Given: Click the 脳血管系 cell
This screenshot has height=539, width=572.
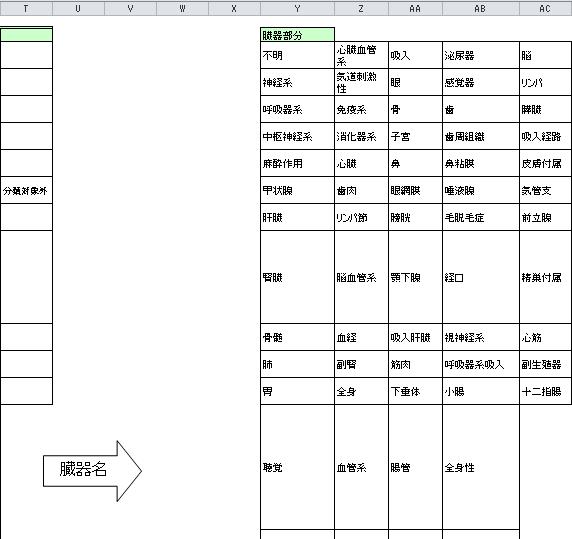Looking at the screenshot, I should (362, 277).
